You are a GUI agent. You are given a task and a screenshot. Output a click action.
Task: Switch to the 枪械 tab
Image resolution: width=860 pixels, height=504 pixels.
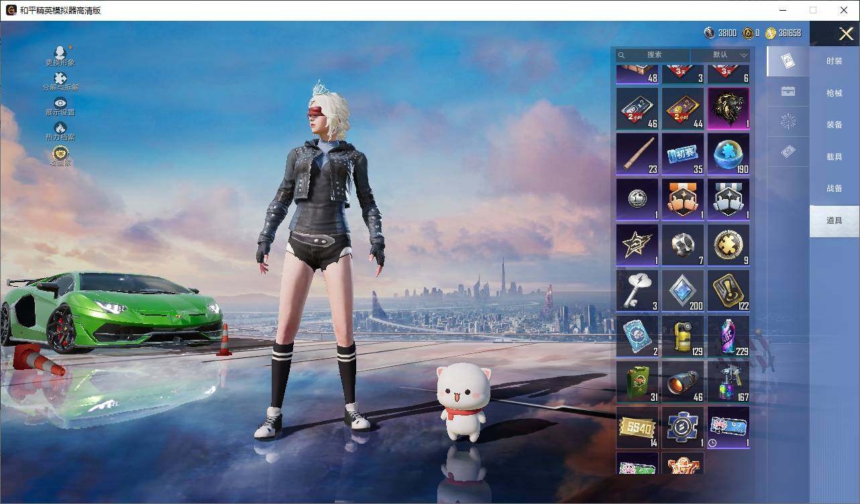[x=835, y=93]
